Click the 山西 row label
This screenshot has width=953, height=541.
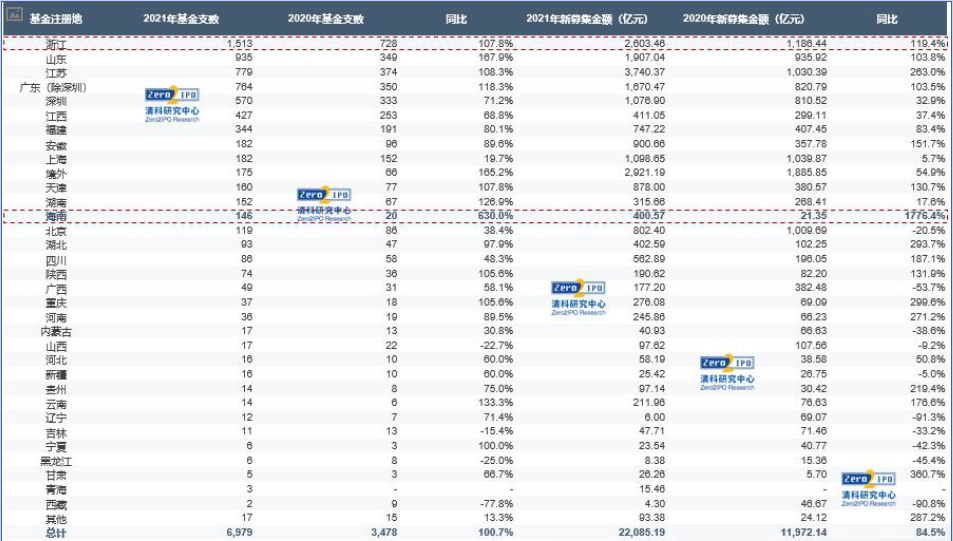pos(56,346)
